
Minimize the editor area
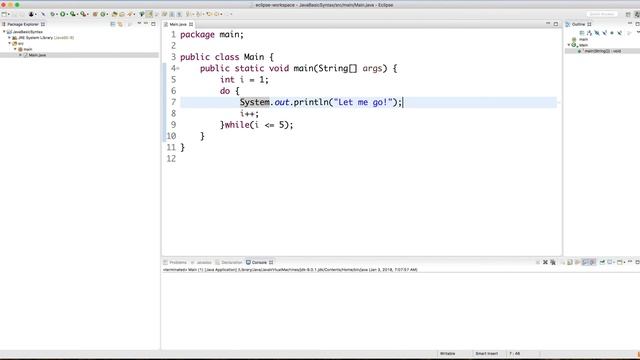click(548, 24)
